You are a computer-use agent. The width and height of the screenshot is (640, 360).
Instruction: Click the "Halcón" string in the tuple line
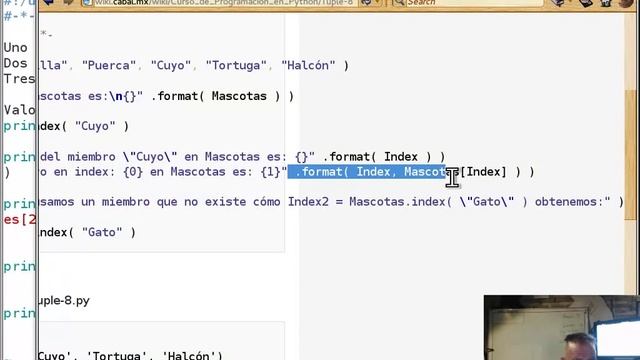[x=308, y=66]
